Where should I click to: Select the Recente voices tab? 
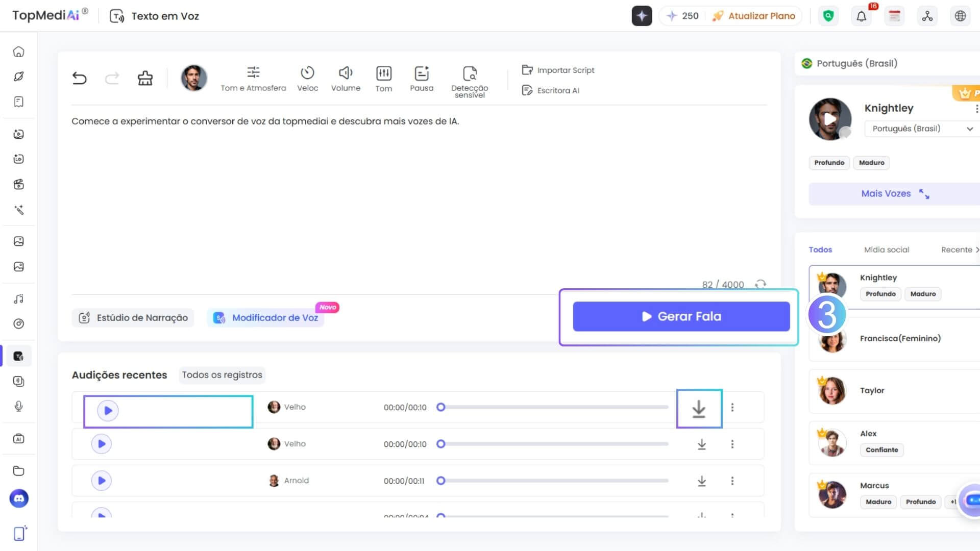[957, 249]
